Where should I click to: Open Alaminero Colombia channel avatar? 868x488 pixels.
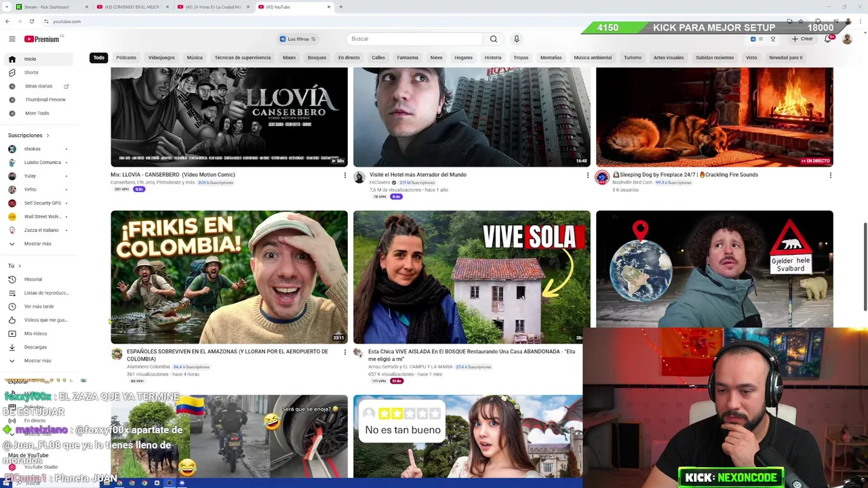pyautogui.click(x=117, y=354)
